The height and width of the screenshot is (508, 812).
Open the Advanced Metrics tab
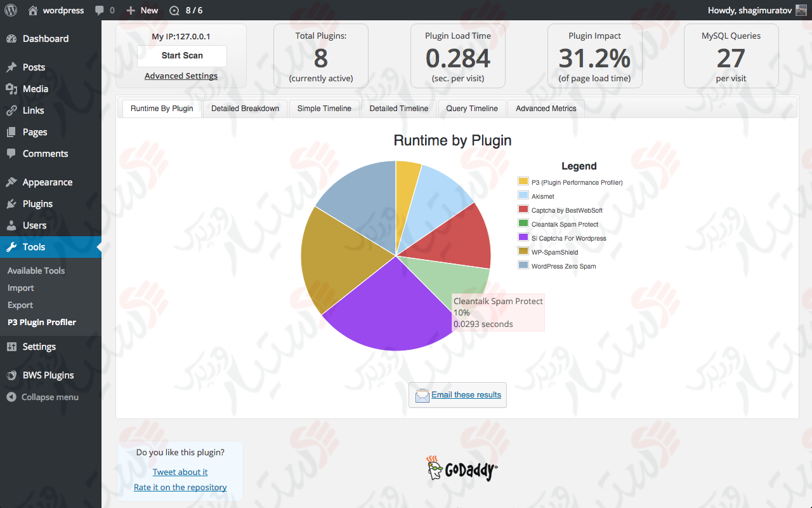pos(546,108)
